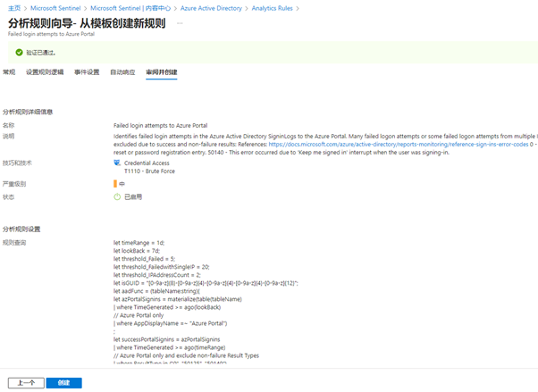Select the 分析规则详细信息 section heading
The image size is (538, 392).
[28, 112]
